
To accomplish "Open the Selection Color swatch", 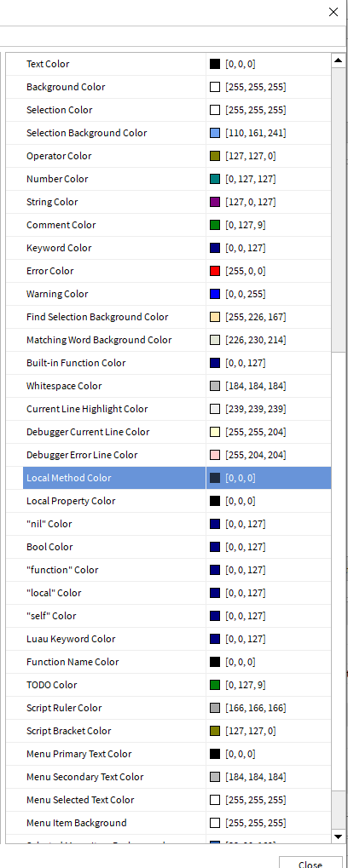I will coord(215,110).
